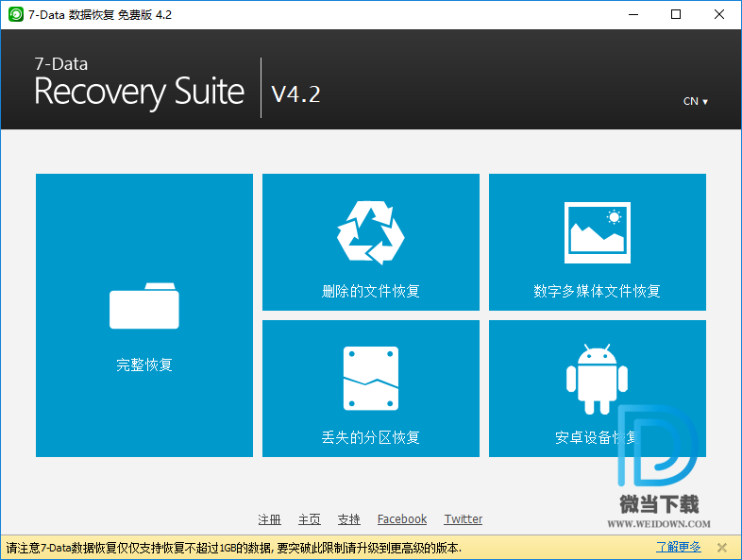Image resolution: width=742 pixels, height=560 pixels.
Task: Open the 主页 link
Action: [x=309, y=519]
